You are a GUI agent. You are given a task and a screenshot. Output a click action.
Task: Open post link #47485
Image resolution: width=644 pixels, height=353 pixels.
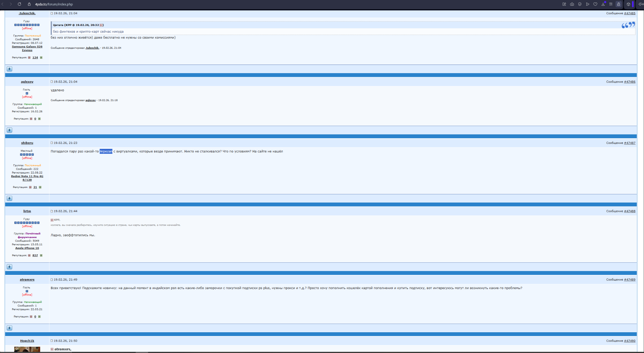pos(630,13)
